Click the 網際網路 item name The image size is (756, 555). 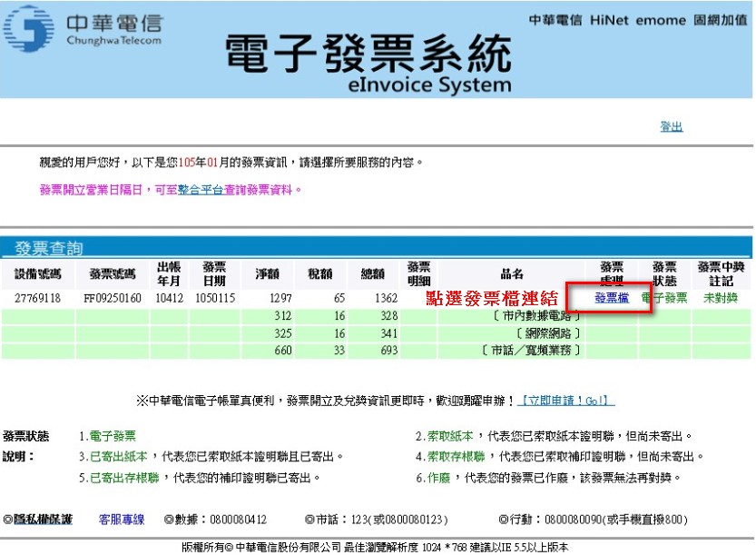pyautogui.click(x=548, y=333)
